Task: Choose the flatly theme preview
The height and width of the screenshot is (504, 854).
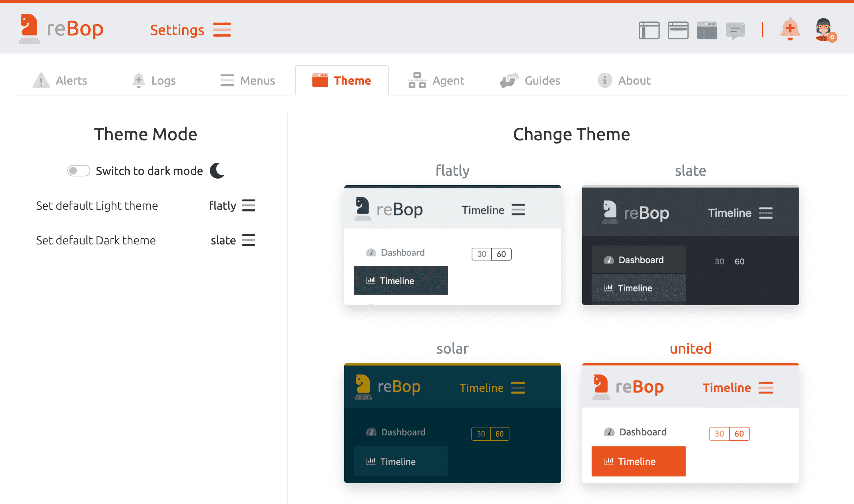Action: (452, 245)
